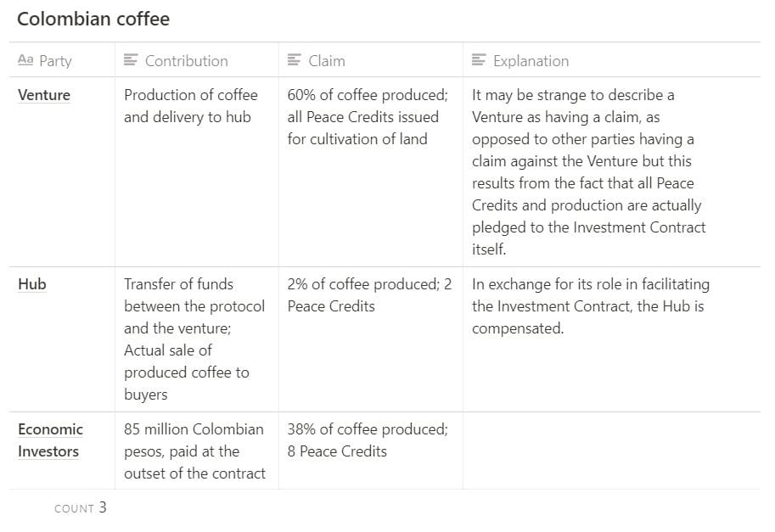Open the Claim column header options
This screenshot has height=532, width=775.
point(371,60)
